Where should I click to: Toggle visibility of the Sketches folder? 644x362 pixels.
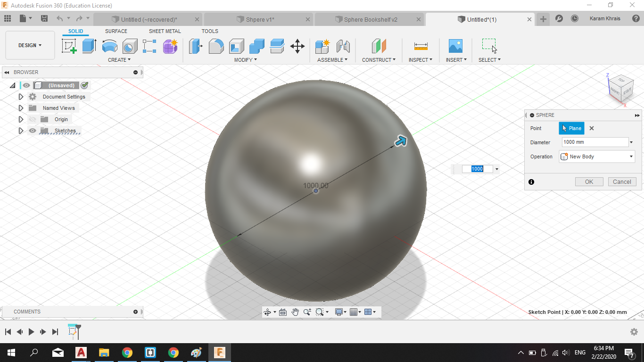click(x=33, y=131)
